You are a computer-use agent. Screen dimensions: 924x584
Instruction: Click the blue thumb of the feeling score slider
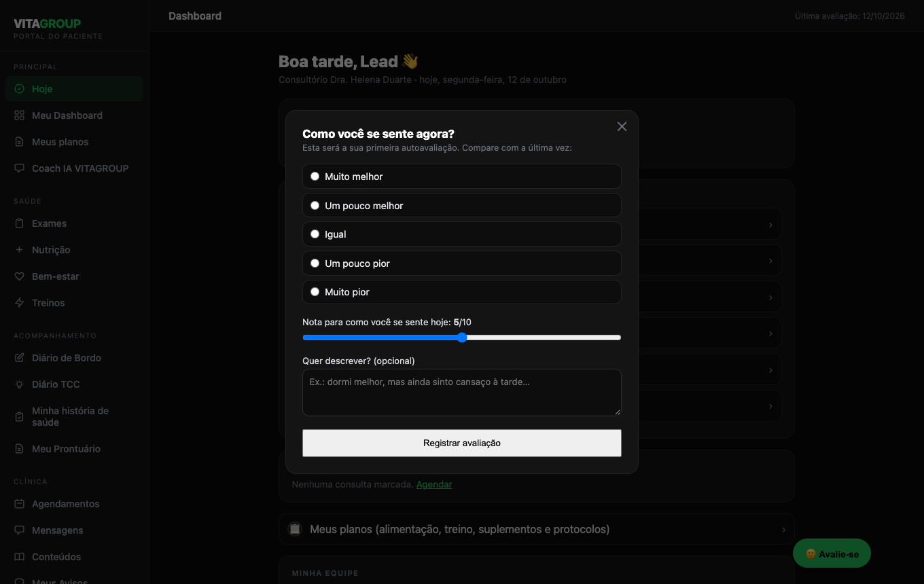[462, 337]
